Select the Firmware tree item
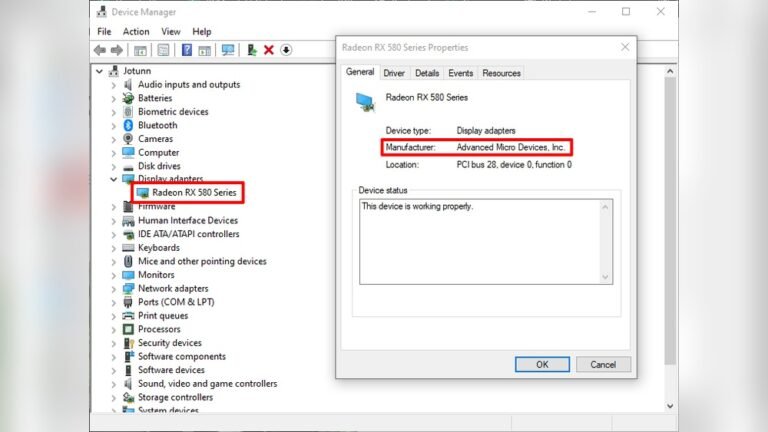Viewport: 768px width, 432px height. click(x=156, y=207)
